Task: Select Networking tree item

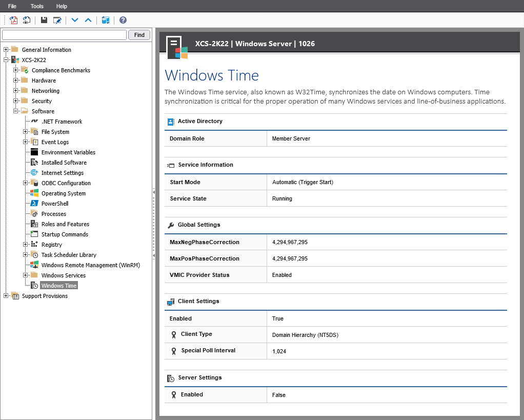Action: [x=46, y=91]
